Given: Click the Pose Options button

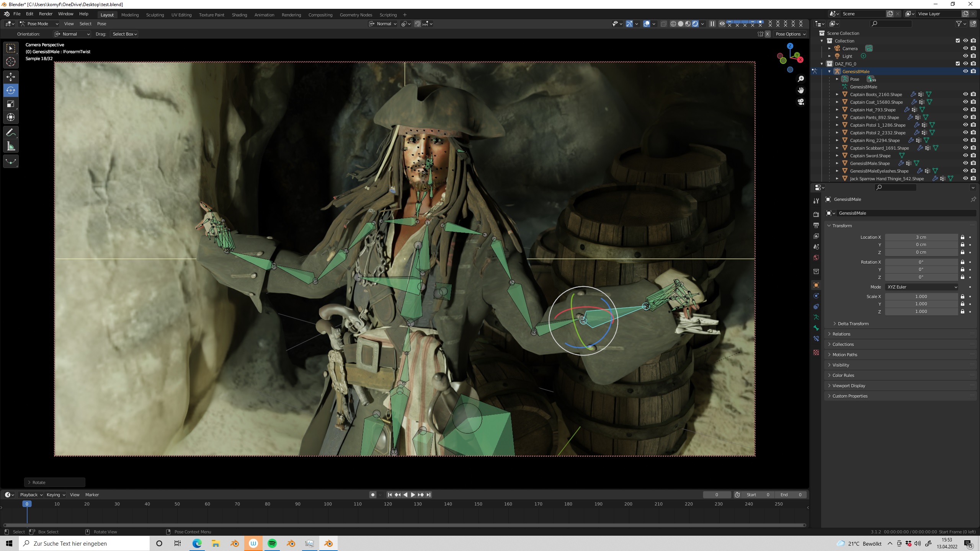Looking at the screenshot, I should tap(790, 34).
